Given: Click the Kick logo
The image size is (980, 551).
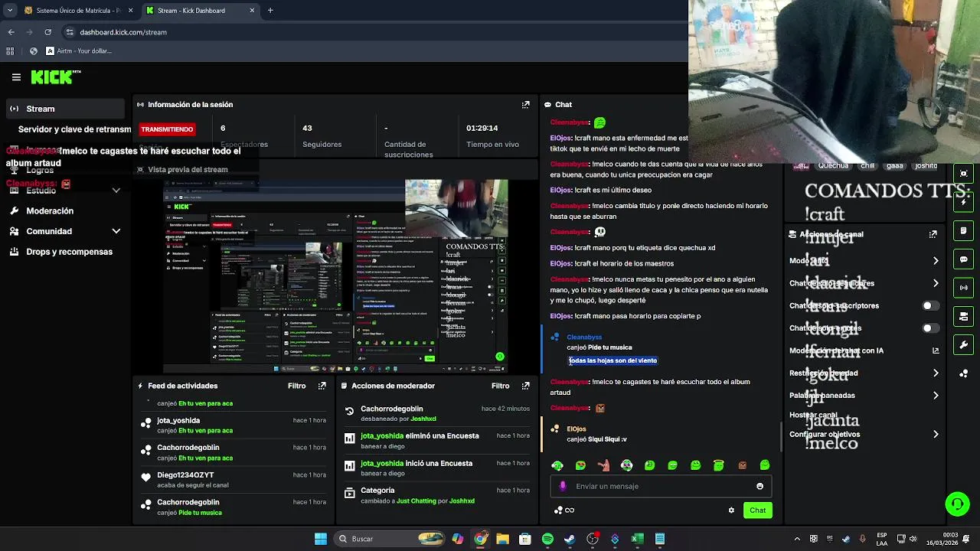Looking at the screenshot, I should click(55, 77).
